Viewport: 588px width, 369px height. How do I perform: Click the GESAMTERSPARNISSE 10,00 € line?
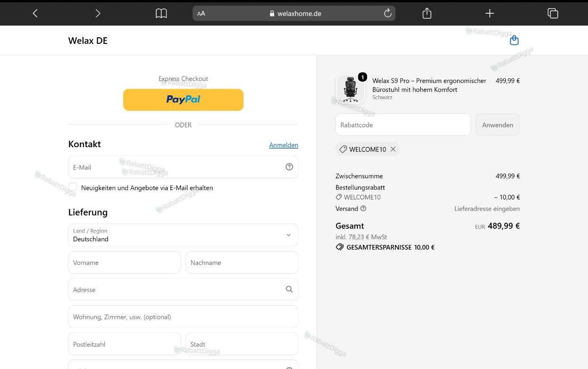point(385,247)
